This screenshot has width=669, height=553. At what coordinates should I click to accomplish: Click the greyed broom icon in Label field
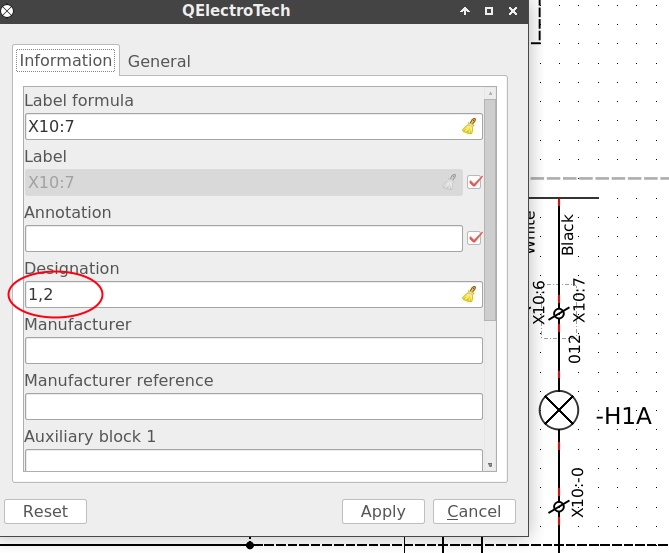(450, 182)
